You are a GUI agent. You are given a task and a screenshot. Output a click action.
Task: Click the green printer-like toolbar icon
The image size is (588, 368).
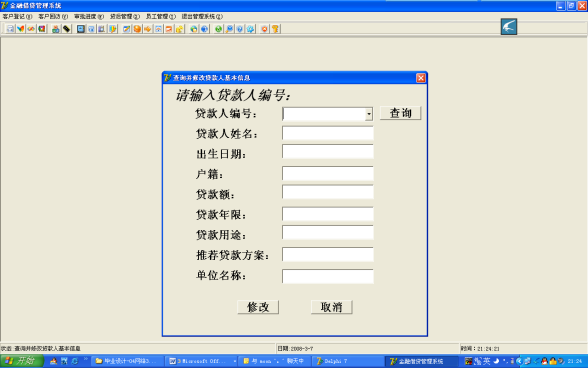56,29
